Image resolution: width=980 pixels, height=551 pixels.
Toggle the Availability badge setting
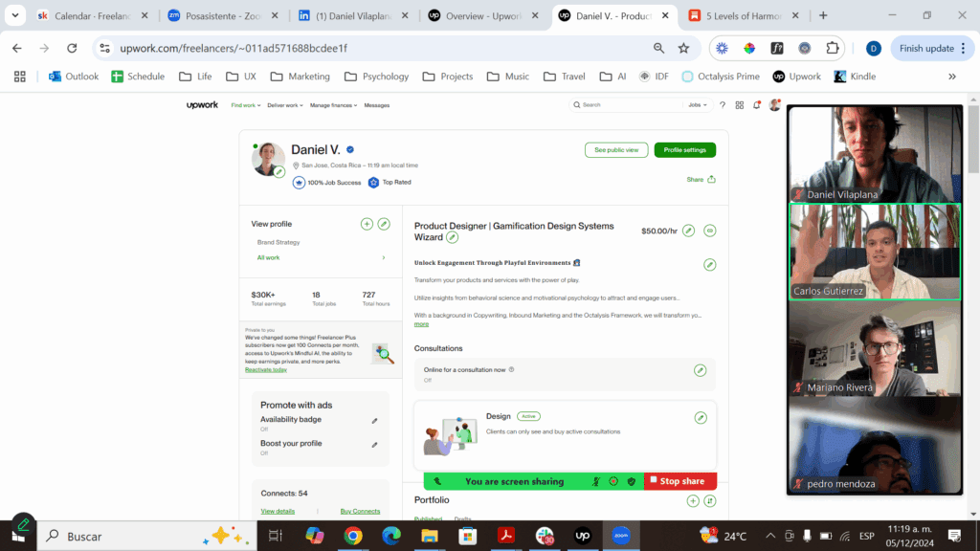pos(374,421)
